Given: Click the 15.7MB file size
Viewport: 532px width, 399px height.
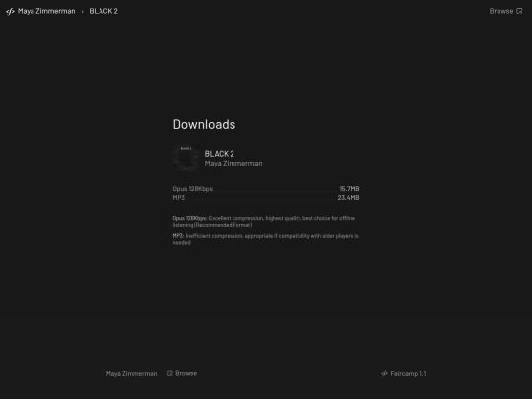Looking at the screenshot, I should point(349,189).
